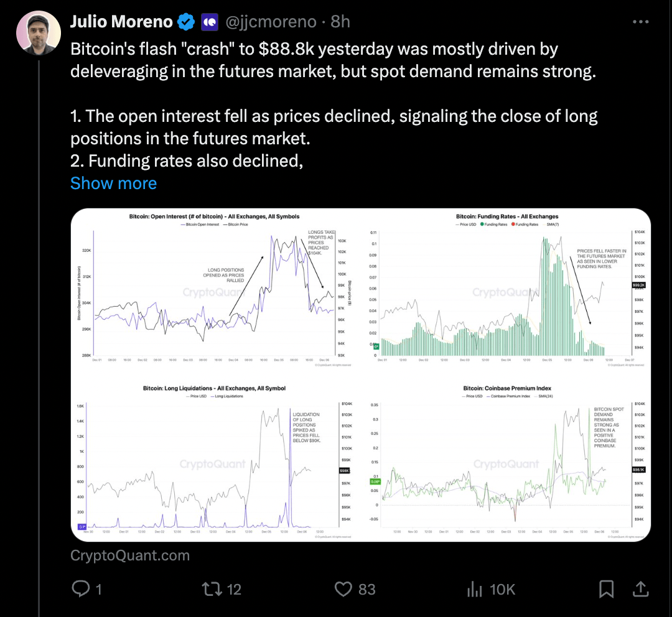This screenshot has width=672, height=617.
Task: Click the reply speech bubble icon
Action: point(80,588)
